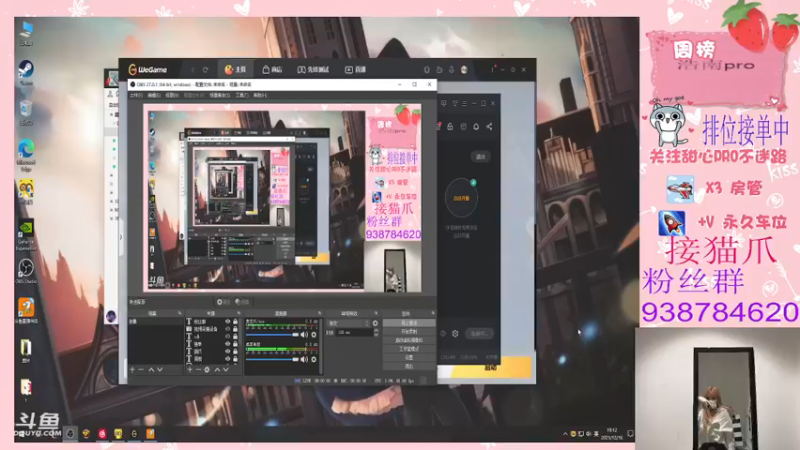Image resolution: width=800 pixels, height=450 pixels.
Task: Click the top streaming button in OBS Controls
Action: (409, 323)
